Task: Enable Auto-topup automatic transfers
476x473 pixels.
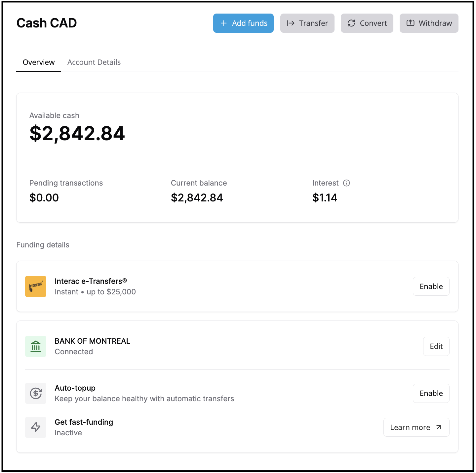Action: [431, 393]
